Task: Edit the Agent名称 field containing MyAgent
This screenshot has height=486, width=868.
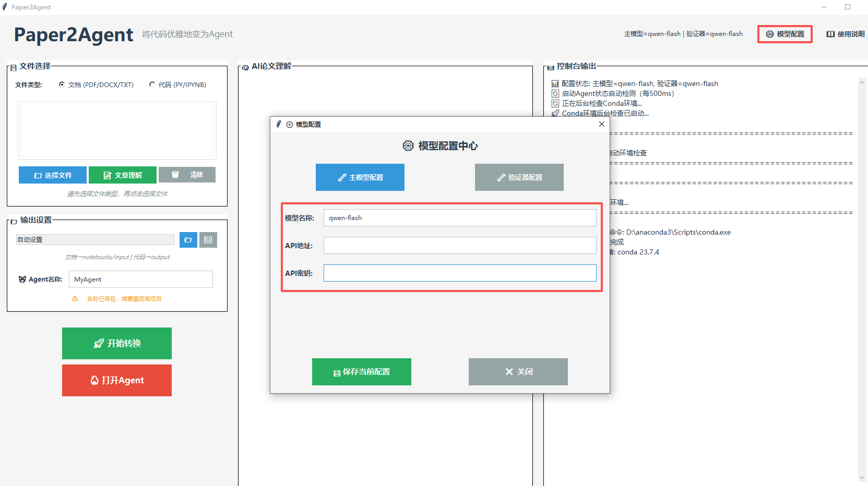Action: coord(140,280)
